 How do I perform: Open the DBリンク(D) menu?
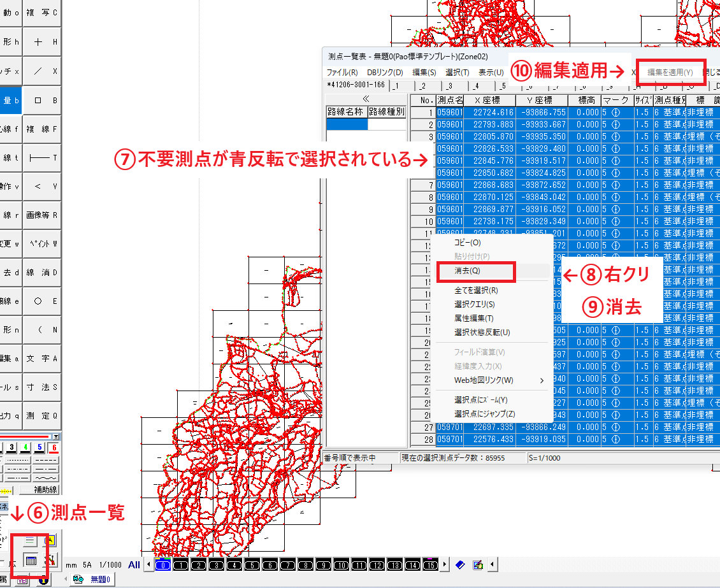click(x=385, y=73)
